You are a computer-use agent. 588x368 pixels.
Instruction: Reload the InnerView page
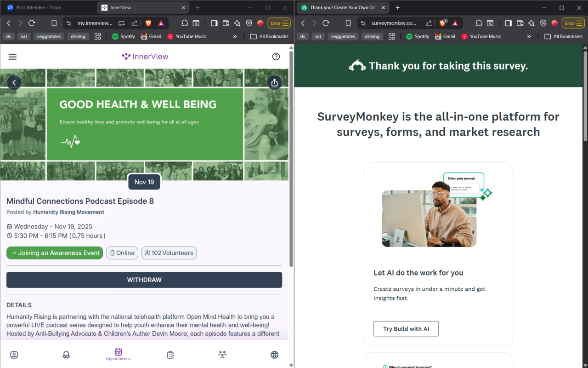32,23
